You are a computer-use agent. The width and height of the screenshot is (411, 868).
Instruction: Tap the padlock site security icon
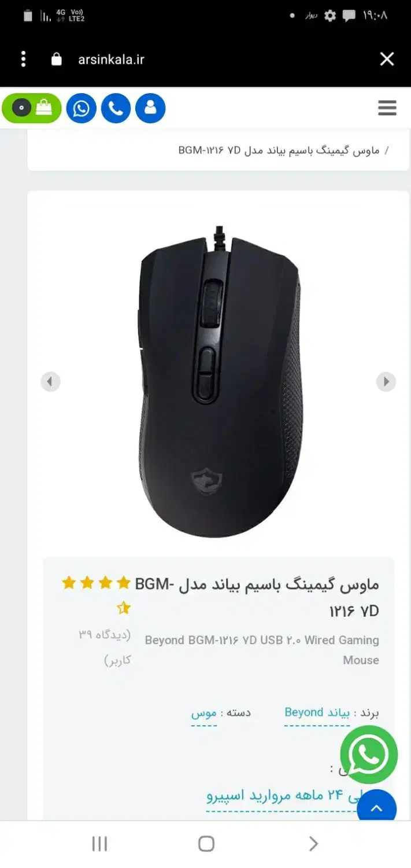(x=56, y=59)
